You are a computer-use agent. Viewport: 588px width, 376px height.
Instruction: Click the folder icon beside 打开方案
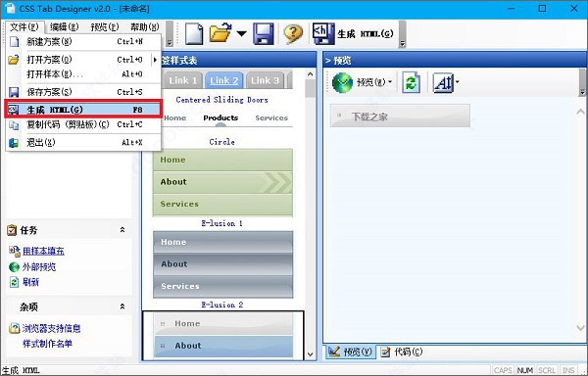pos(14,60)
